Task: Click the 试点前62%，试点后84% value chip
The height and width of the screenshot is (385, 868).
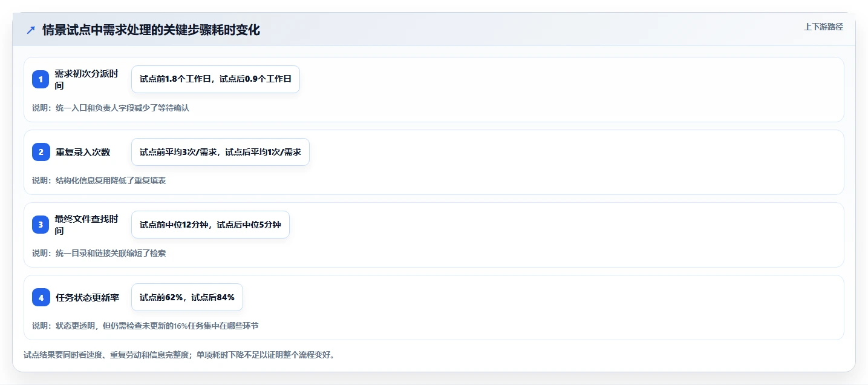Action: tap(187, 297)
